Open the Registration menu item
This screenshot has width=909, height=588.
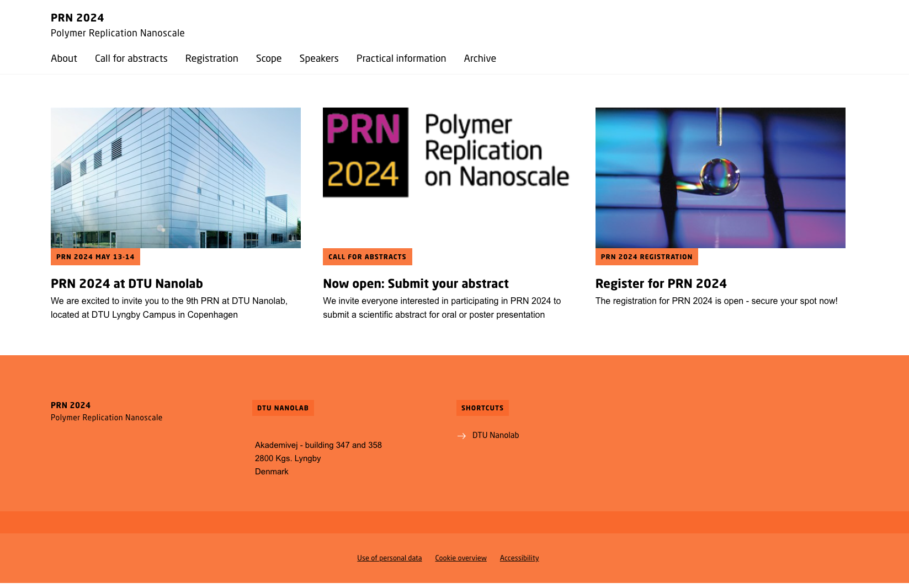[x=211, y=58]
